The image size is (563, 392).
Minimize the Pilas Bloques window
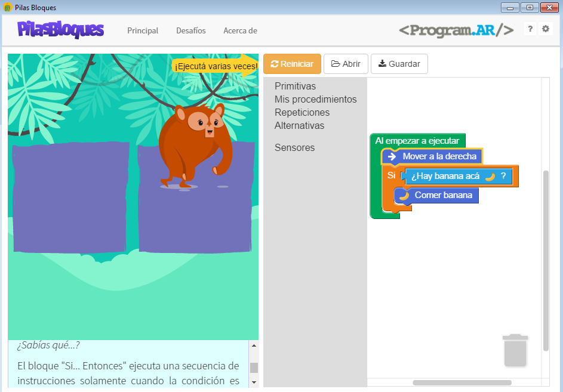510,7
